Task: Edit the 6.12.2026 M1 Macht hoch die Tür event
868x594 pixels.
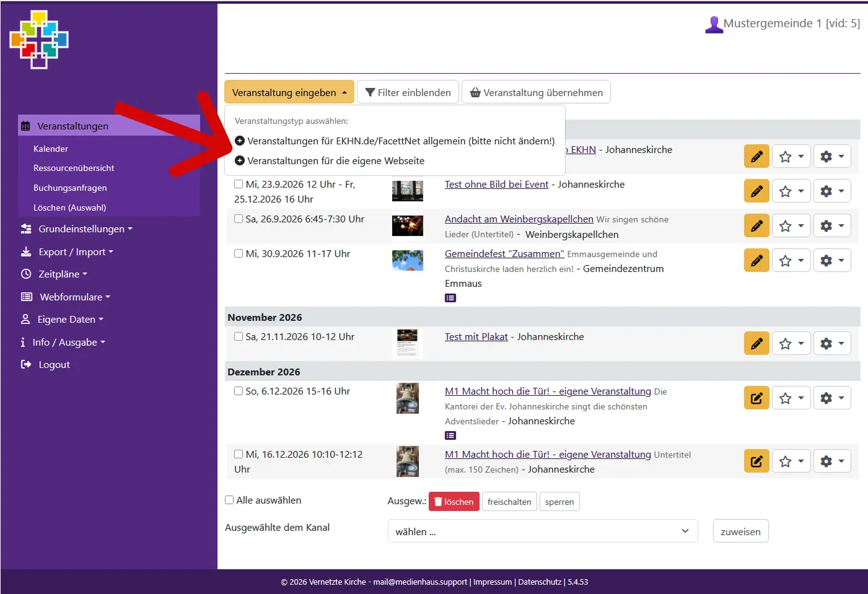Action: [x=756, y=398]
